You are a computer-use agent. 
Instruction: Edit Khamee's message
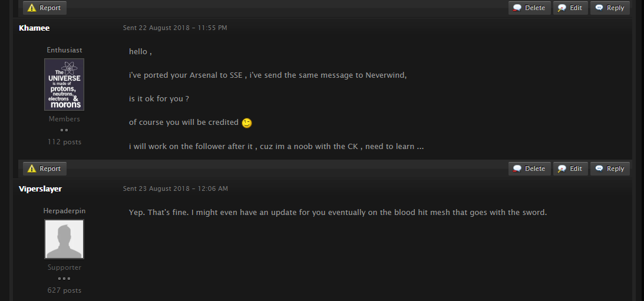(x=570, y=168)
